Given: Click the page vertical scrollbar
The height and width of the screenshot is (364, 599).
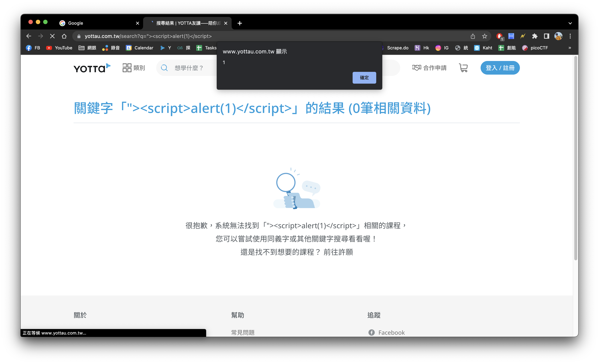Looking at the screenshot, I should coord(575,158).
